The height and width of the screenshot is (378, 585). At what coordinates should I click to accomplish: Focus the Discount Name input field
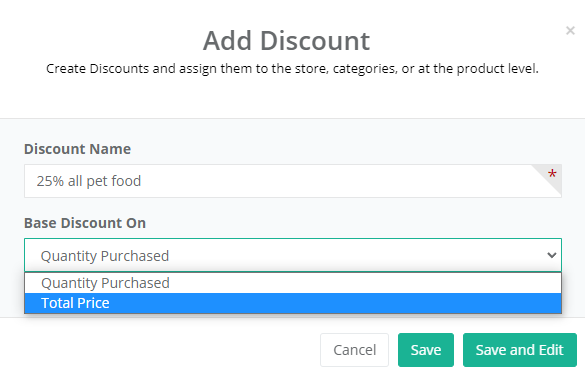pos(293,181)
